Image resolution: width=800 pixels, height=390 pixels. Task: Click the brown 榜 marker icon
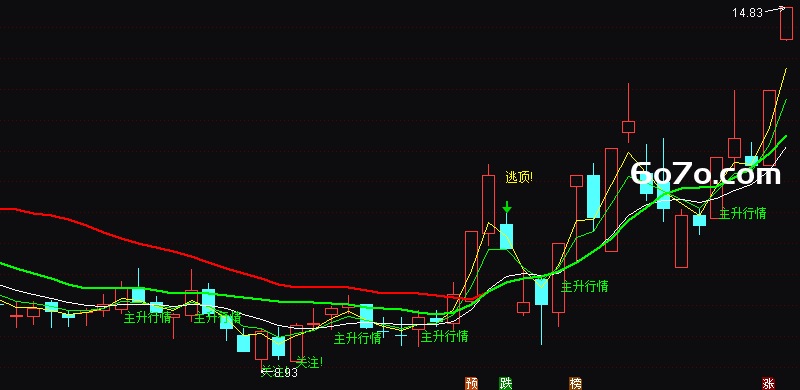click(x=576, y=383)
